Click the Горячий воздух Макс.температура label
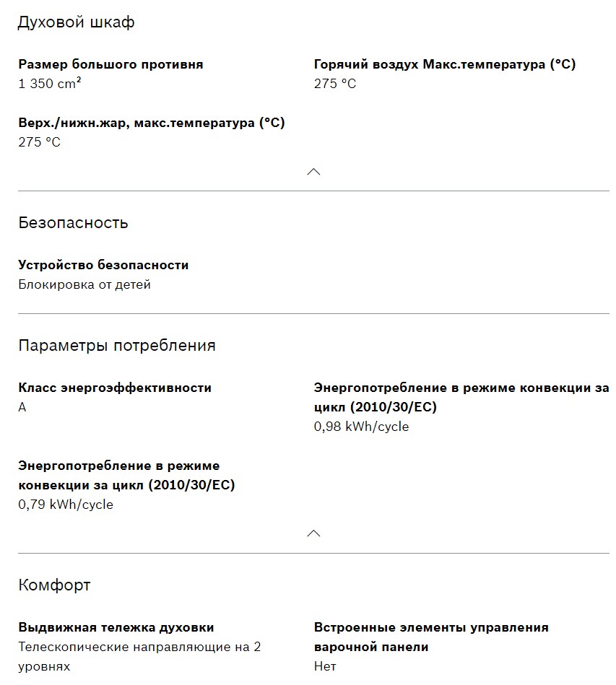 coord(444,64)
